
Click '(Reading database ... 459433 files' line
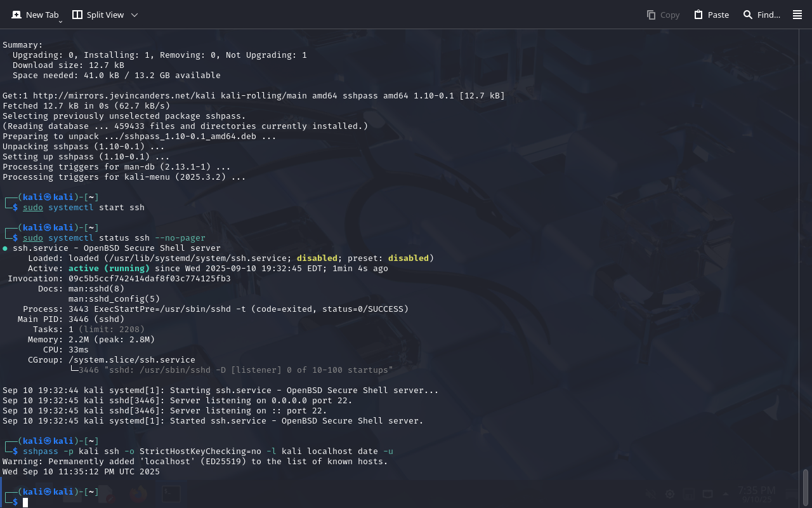point(185,126)
